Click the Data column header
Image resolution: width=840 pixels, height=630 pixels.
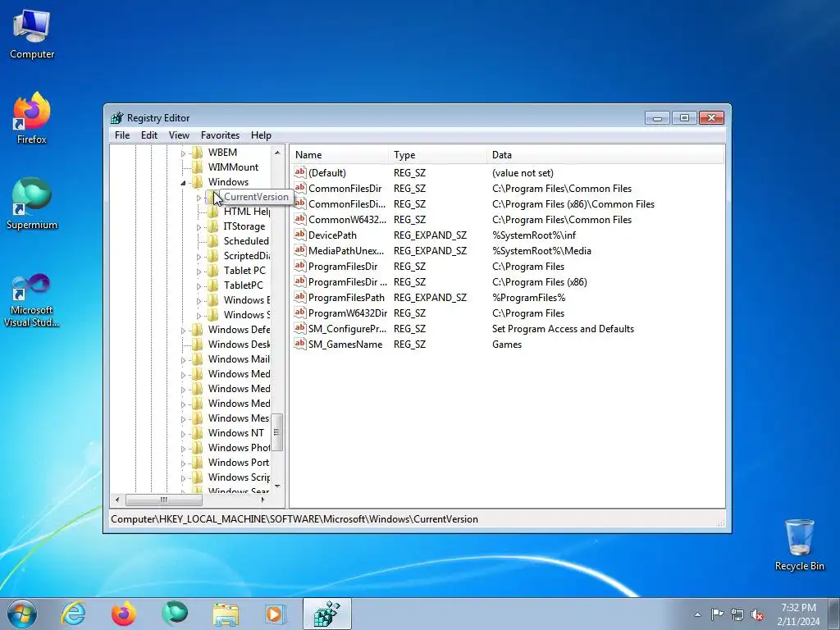tap(605, 155)
